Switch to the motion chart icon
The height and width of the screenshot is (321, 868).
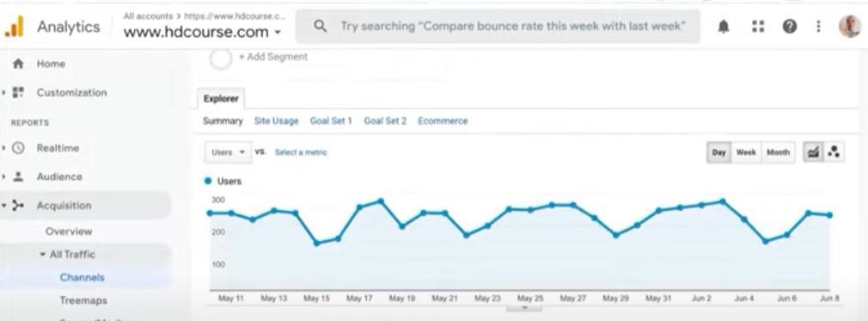834,152
